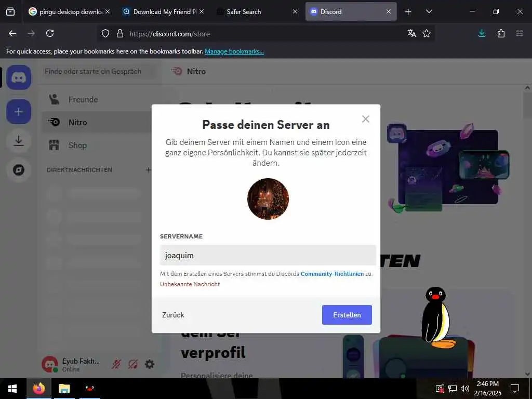This screenshot has width=532, height=399.
Task: Open the explore servers compass icon
Action: click(19, 170)
